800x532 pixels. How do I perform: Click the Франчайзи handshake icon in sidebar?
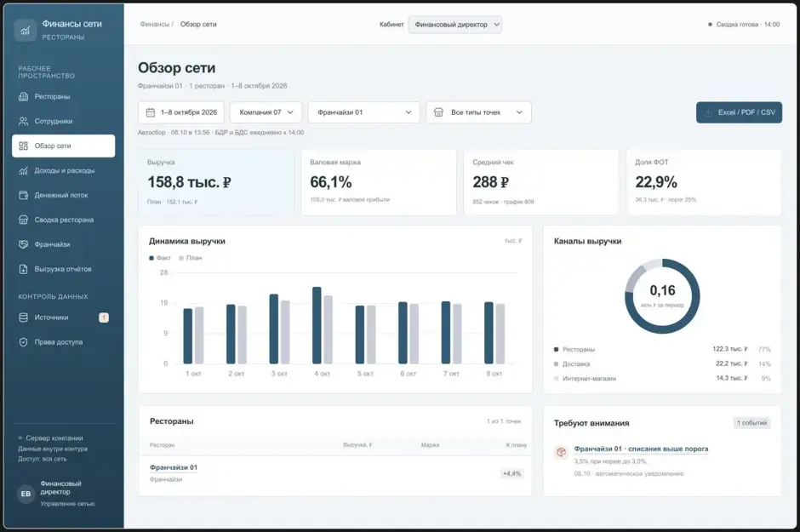24,244
